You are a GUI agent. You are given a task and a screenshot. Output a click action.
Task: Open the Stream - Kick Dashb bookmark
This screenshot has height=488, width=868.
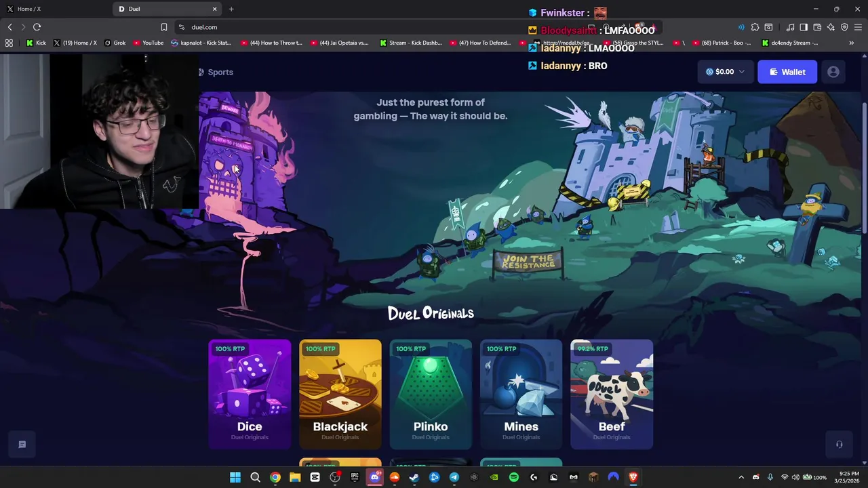[411, 43]
